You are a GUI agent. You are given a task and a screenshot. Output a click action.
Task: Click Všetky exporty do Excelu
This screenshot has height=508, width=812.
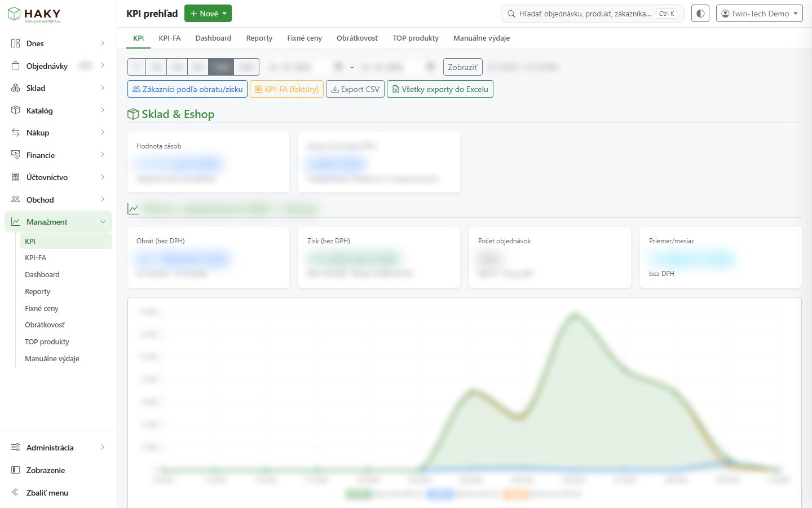440,89
